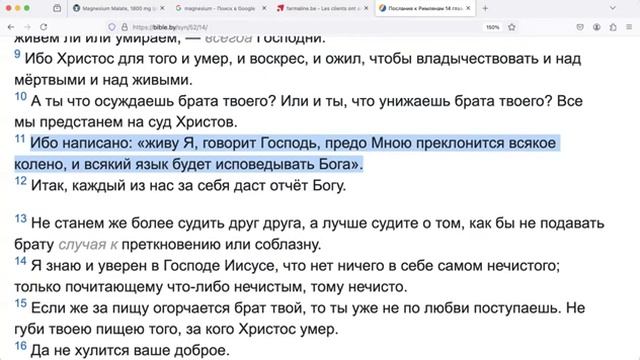Click the text 'Если же за пищу огорчается'
Image resolution: width=640 pixels, height=360 pixels.
131,308
